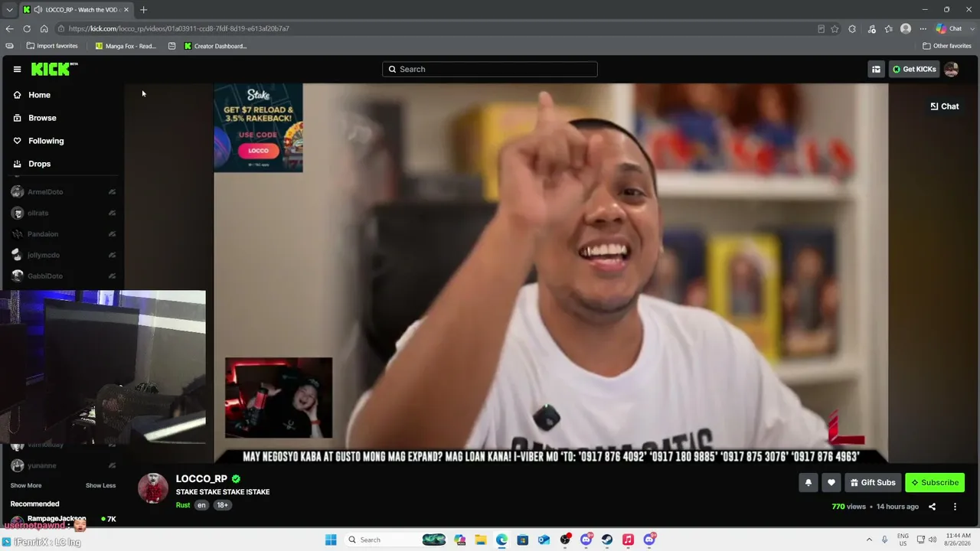Open Outlook from the taskbar
This screenshot has width=980, height=551.
(544, 540)
